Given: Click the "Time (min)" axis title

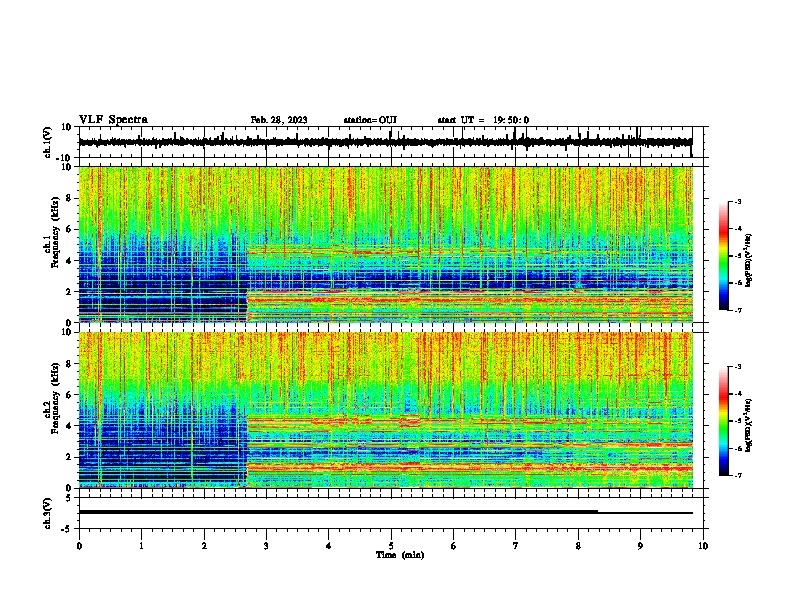Looking at the screenshot, I should (400, 555).
